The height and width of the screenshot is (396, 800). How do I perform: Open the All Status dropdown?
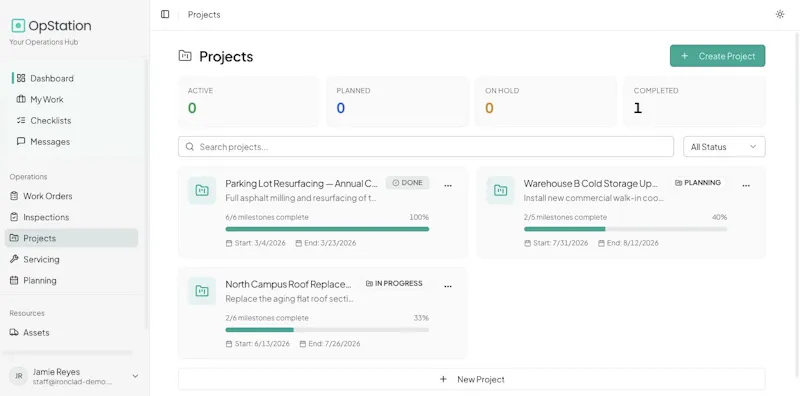point(724,146)
